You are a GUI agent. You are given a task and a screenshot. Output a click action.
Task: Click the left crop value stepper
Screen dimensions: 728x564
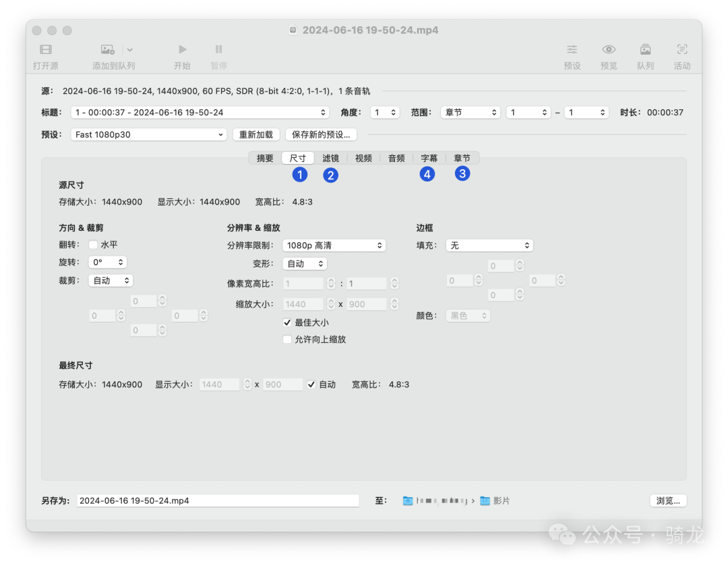pyautogui.click(x=121, y=316)
